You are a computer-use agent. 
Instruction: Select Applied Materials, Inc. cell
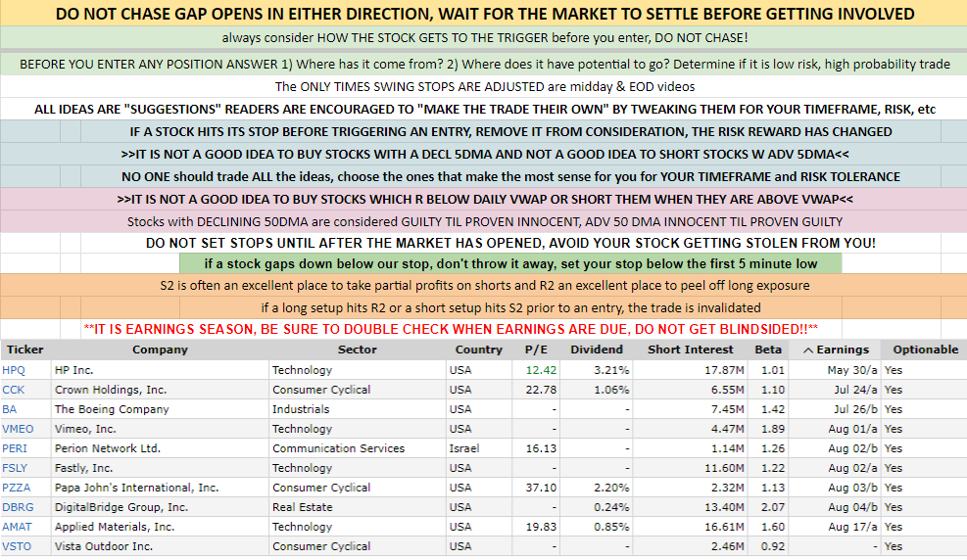pyautogui.click(x=161, y=527)
